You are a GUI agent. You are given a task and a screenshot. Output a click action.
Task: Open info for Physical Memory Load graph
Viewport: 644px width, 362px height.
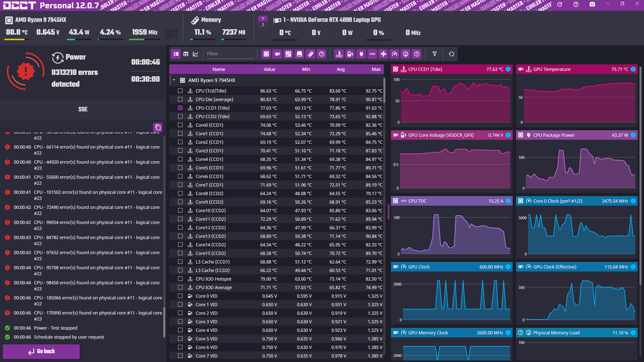[633, 333]
